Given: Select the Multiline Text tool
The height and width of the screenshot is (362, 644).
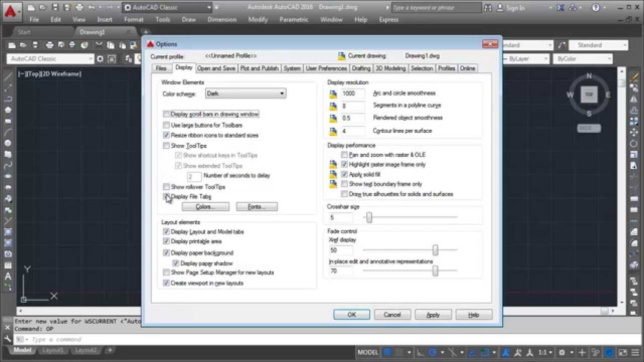Looking at the screenshot, I should tap(8, 276).
